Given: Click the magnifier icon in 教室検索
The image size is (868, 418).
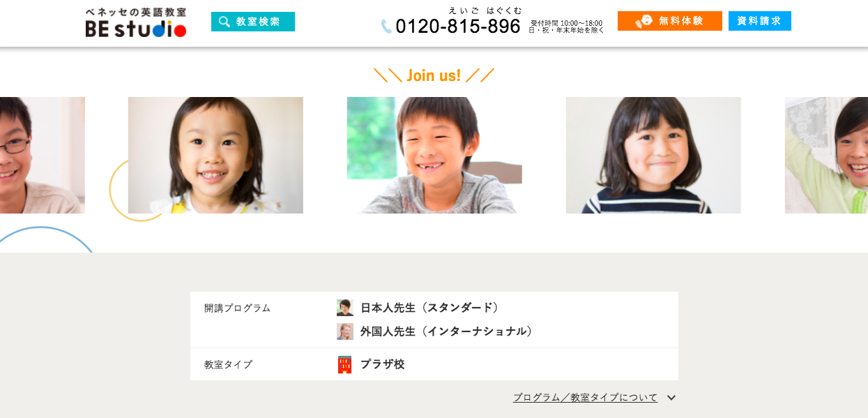Looking at the screenshot, I should (224, 22).
